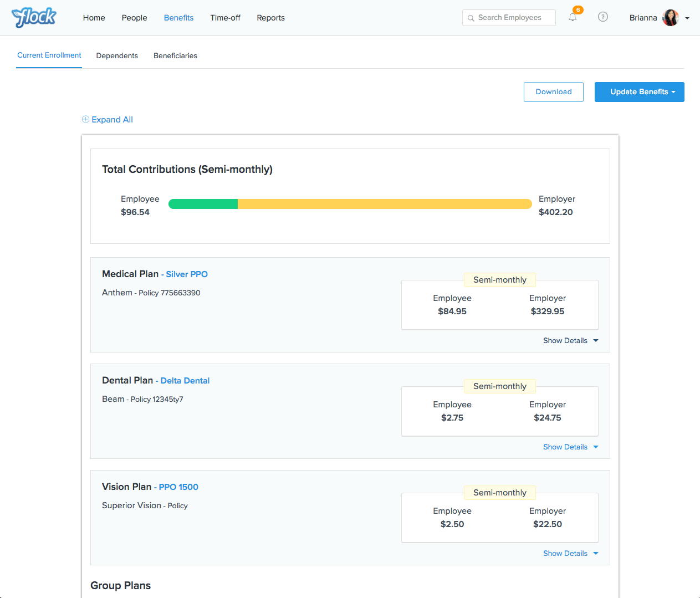Screen dimensions: 700x598
Task: Expand Medical Plan Show Details
Action: pyautogui.click(x=571, y=340)
